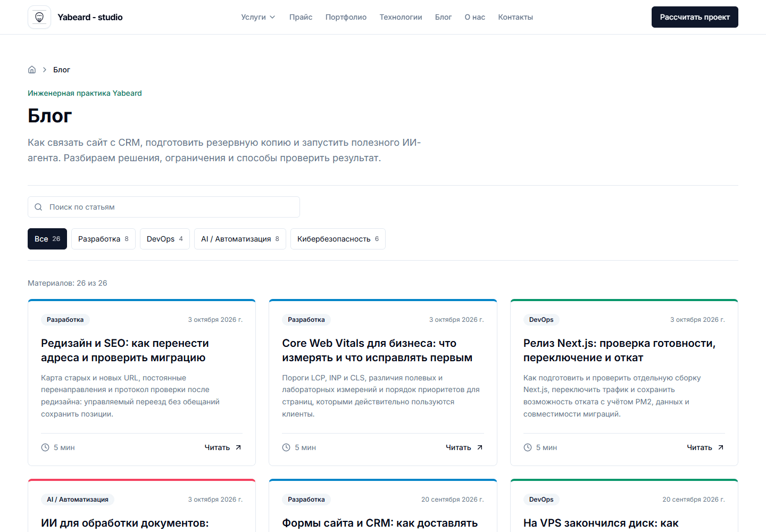
Task: Open the Прайс page
Action: pyautogui.click(x=301, y=17)
